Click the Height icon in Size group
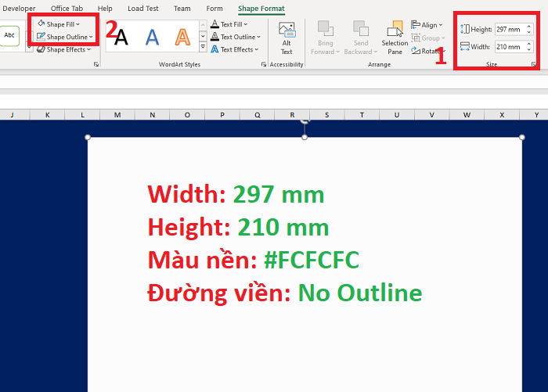 (465, 29)
